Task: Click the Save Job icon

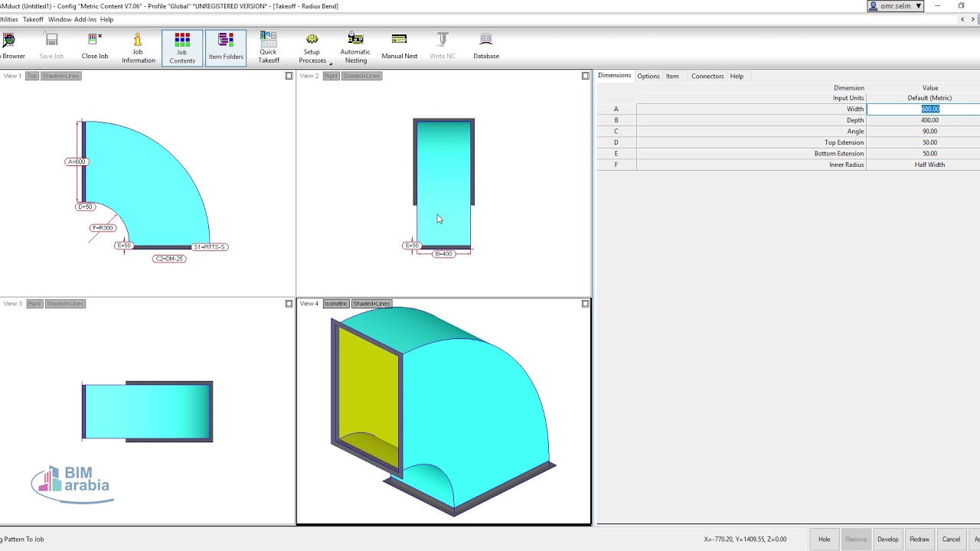Action: point(51,46)
